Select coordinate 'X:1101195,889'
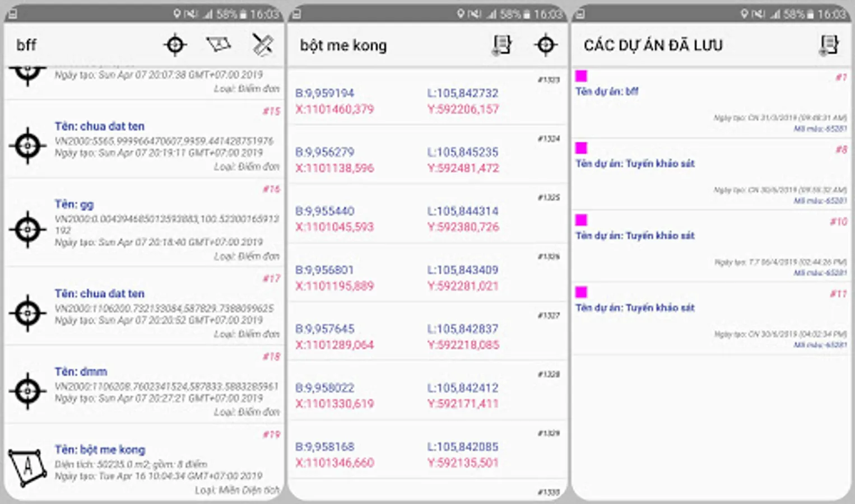The image size is (855, 504). 334,286
